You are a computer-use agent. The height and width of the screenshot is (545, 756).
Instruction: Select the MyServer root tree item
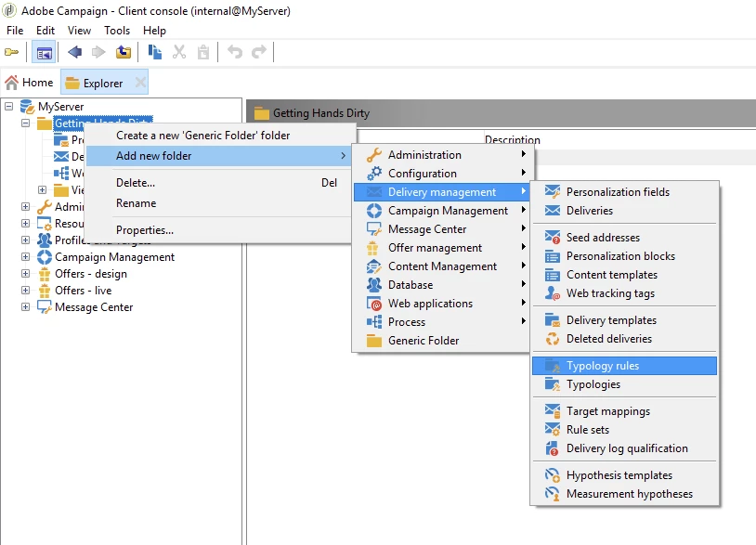tap(60, 106)
